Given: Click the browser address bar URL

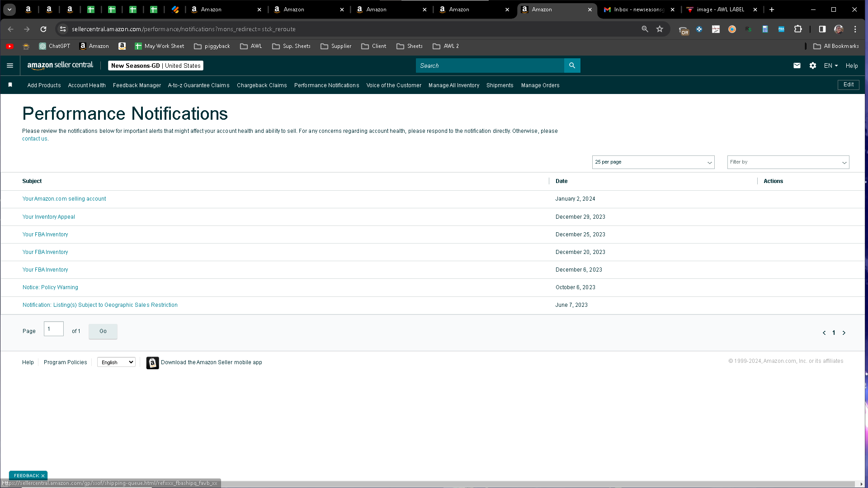Looking at the screenshot, I should [x=184, y=29].
